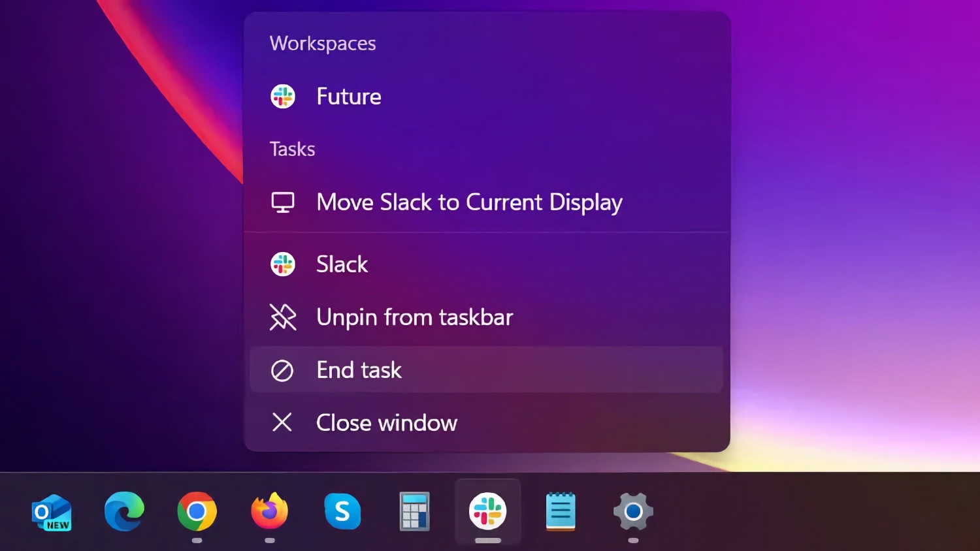Open Notepad from the taskbar

point(561,512)
